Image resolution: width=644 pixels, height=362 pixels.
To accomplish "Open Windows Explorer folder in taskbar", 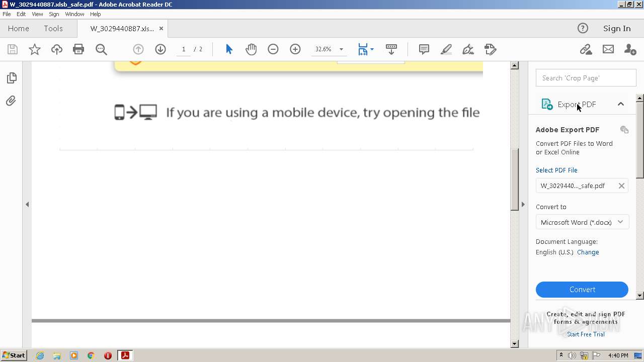I will click(x=57, y=355).
